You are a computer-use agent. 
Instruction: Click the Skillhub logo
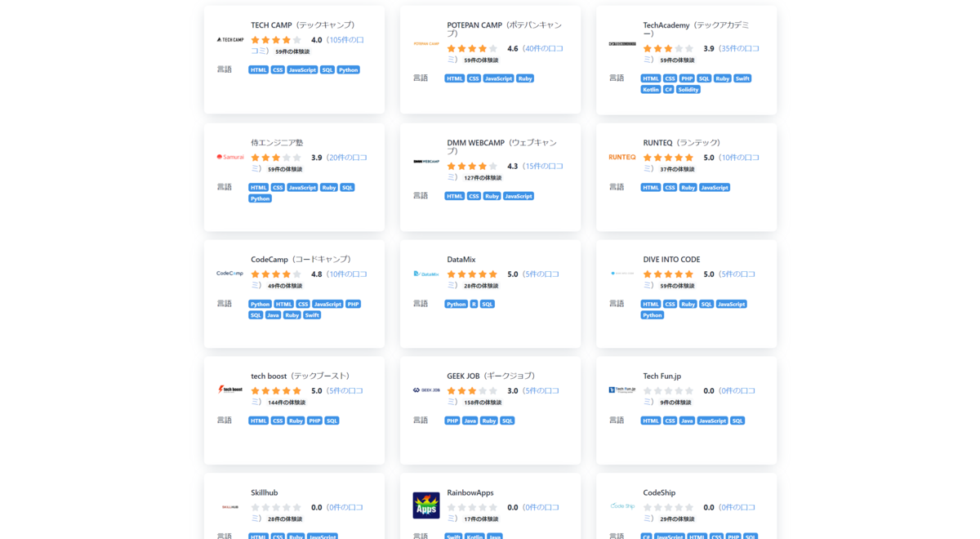click(x=230, y=507)
